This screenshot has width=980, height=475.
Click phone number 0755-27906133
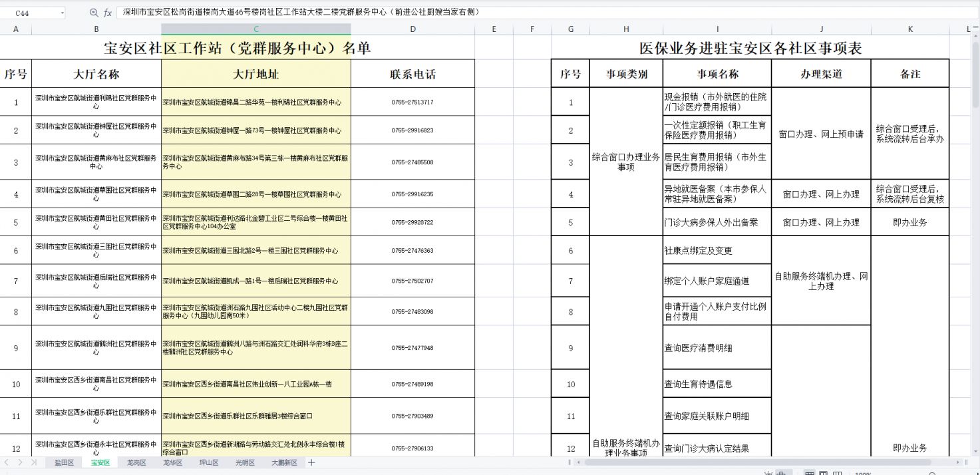(413, 448)
